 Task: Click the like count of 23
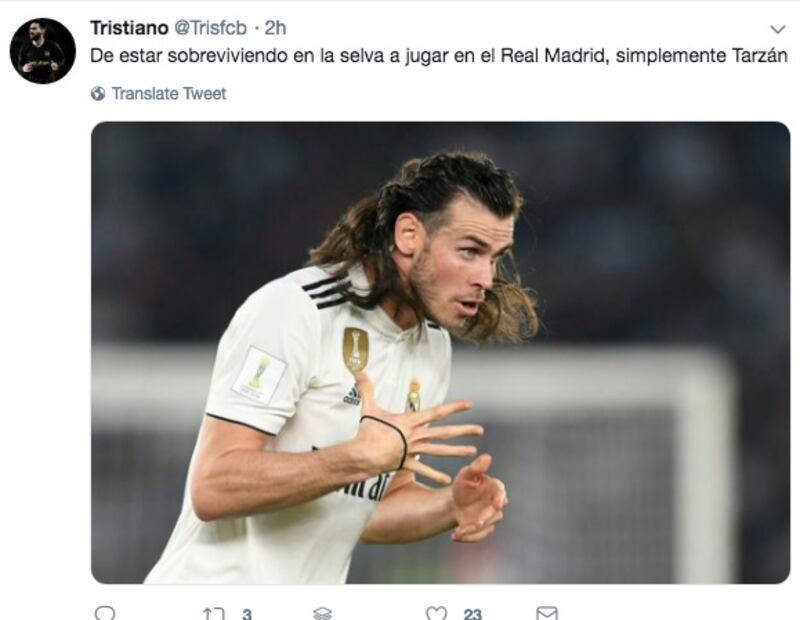(472, 614)
